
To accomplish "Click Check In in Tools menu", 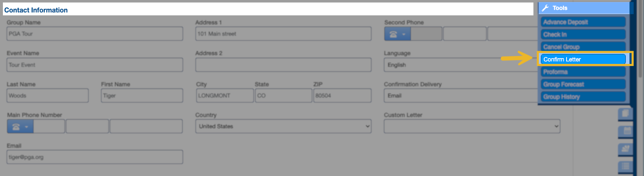I will 583,34.
